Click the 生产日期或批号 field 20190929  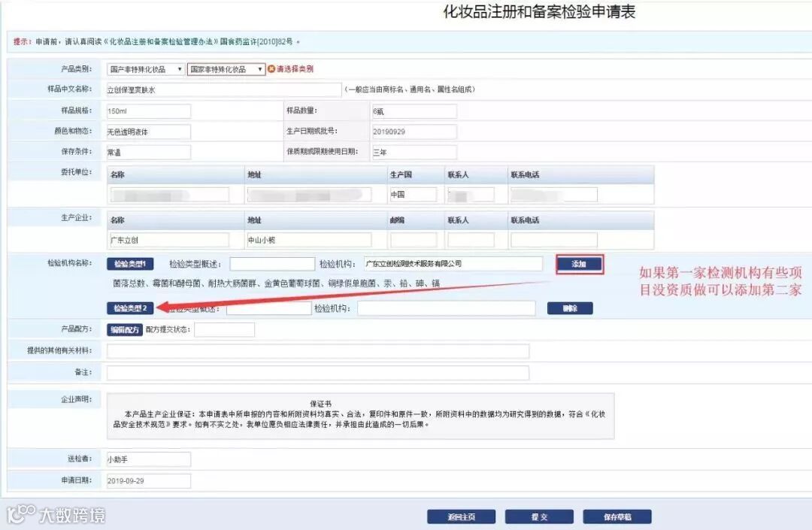(x=414, y=132)
